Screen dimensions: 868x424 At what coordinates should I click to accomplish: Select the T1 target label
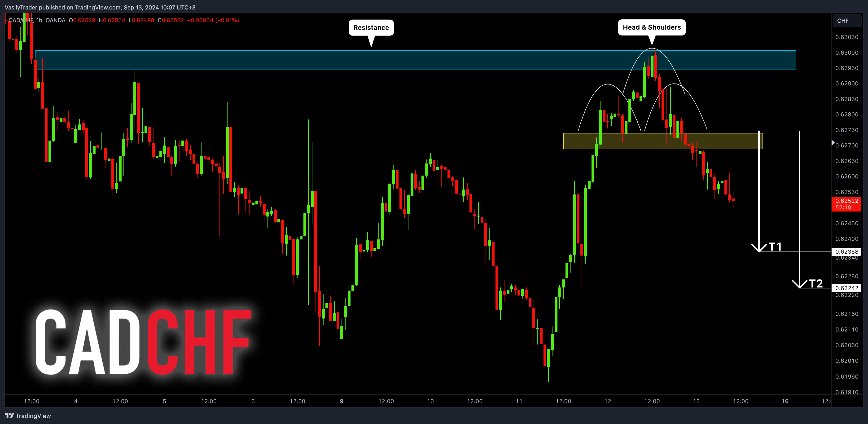pos(775,246)
